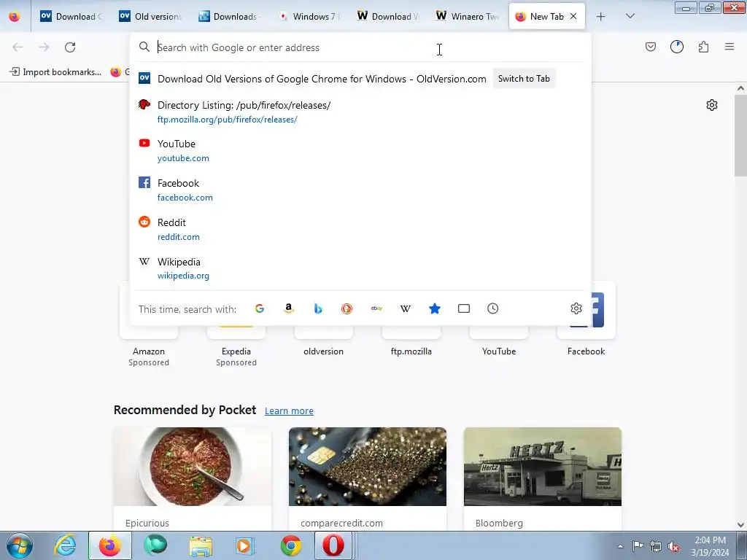Search this time with DuckDuckGo
Viewport: 747px width, 560px height.
coord(347,308)
